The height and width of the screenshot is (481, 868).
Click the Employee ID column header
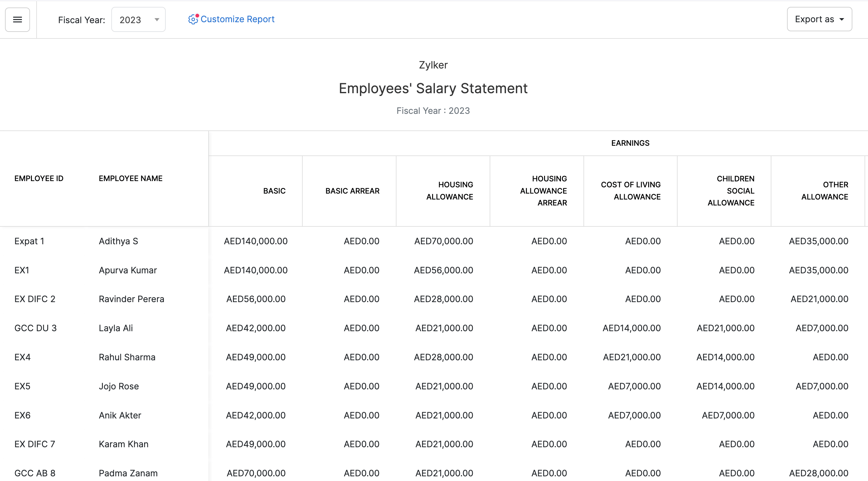coord(39,178)
